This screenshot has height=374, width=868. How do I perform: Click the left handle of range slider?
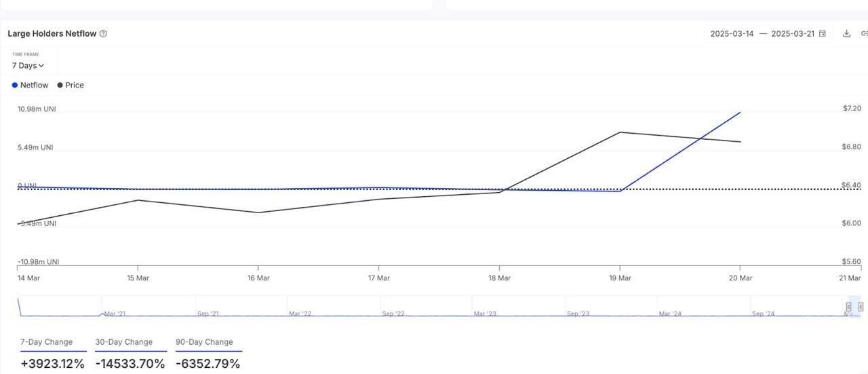click(848, 307)
